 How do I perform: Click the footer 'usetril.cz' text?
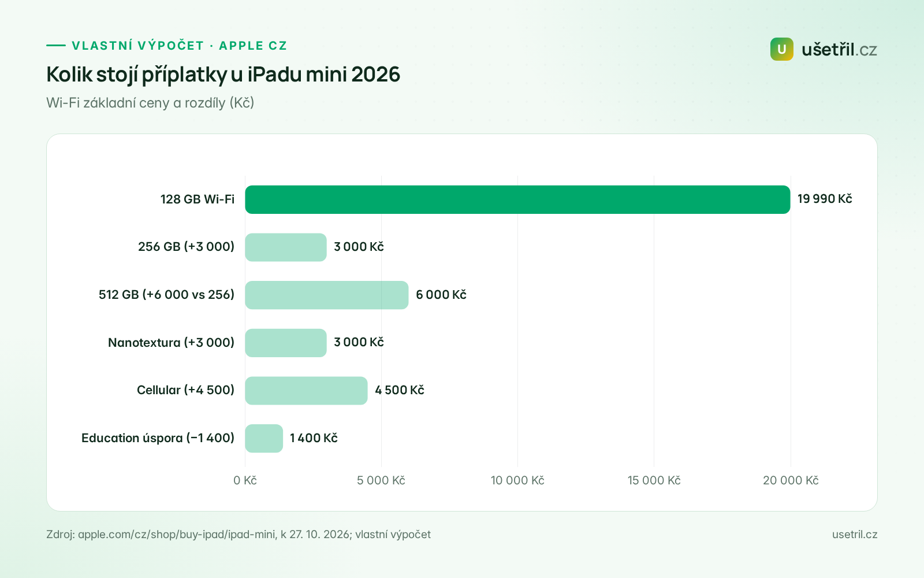[x=855, y=535]
